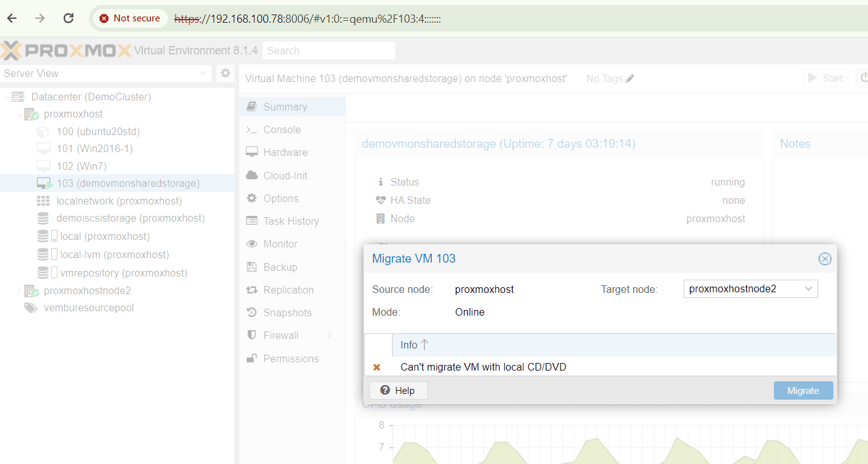Sort by the Info column header

click(x=614, y=345)
